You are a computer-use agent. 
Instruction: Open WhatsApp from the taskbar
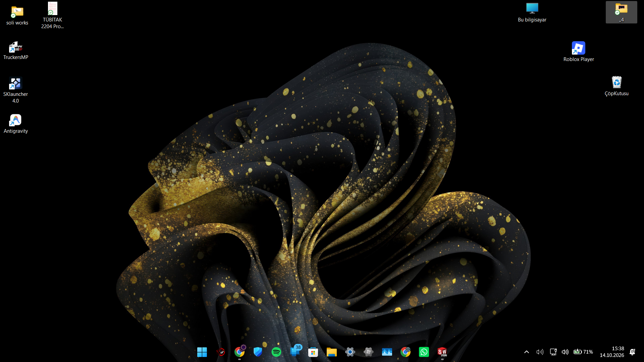424,352
